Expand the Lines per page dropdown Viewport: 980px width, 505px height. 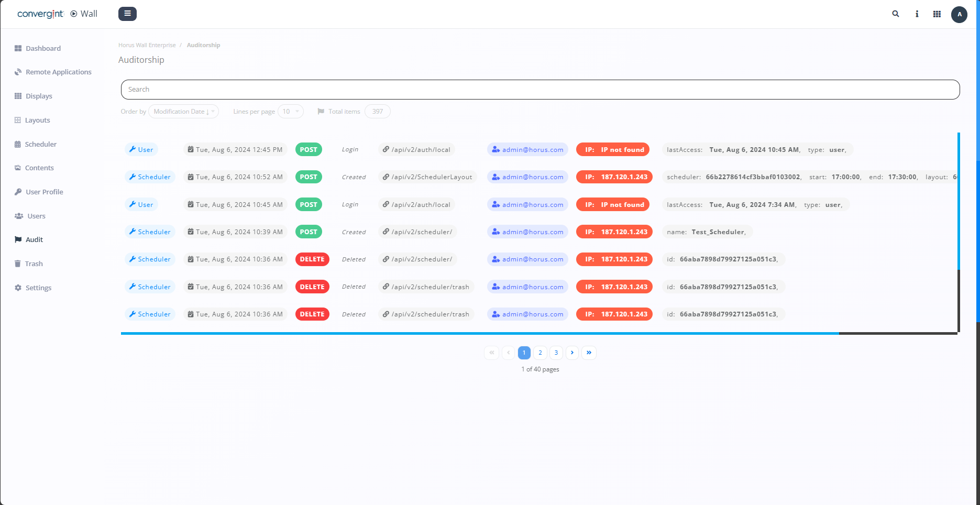tap(290, 112)
